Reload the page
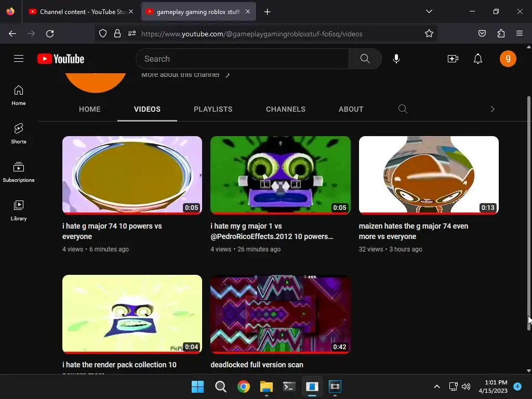 [50, 34]
